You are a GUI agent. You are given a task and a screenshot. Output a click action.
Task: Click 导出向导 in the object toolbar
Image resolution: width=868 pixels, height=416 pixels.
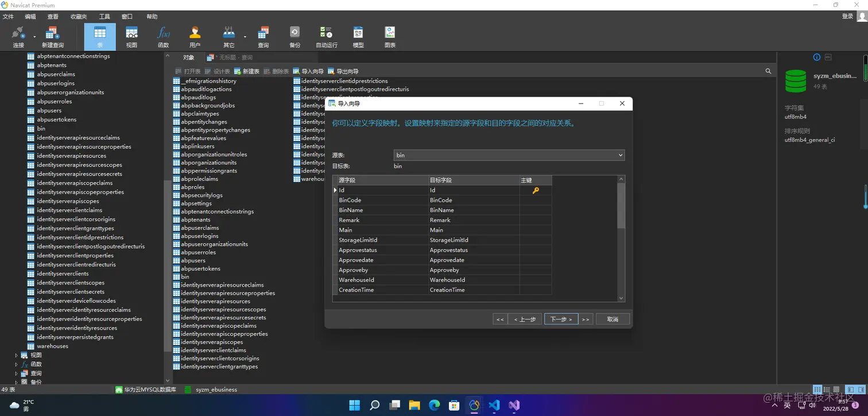(343, 71)
